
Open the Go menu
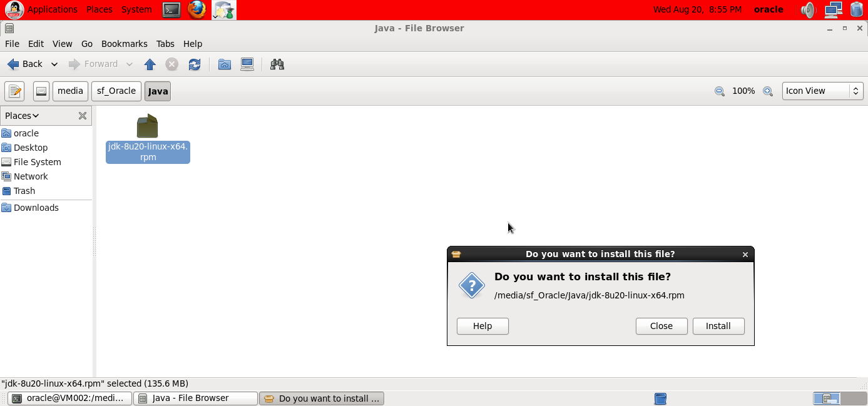(x=87, y=44)
